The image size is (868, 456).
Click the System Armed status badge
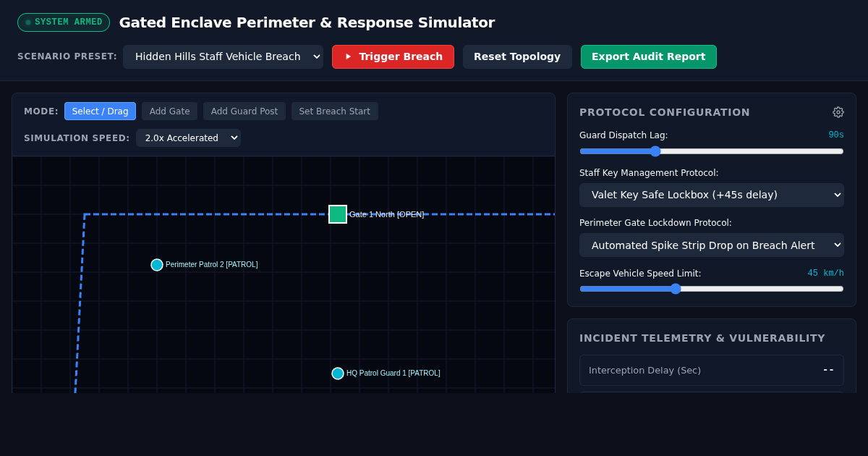click(x=64, y=22)
